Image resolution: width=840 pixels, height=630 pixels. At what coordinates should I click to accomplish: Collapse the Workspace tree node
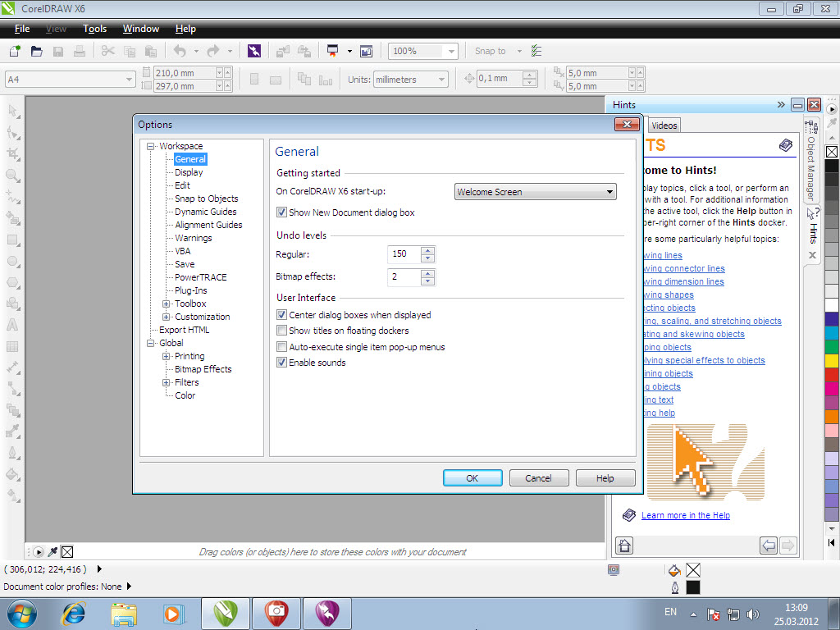pos(151,146)
